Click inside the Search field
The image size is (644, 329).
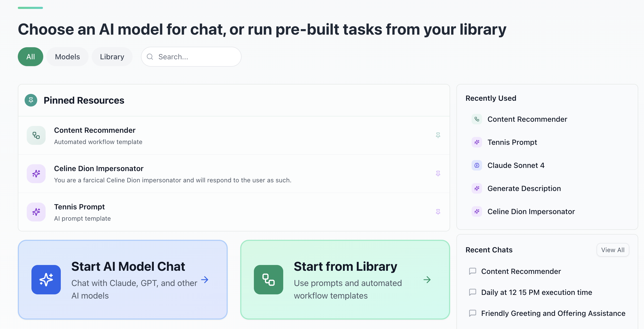click(191, 56)
